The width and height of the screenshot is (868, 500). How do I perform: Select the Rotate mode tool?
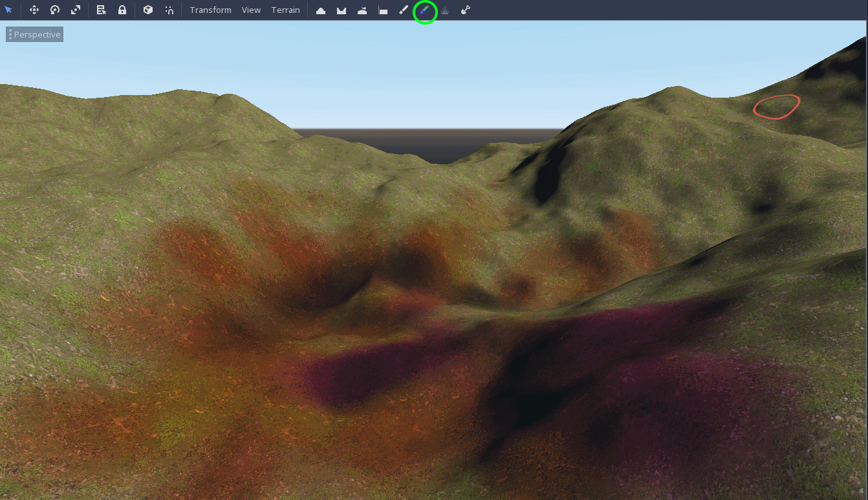(55, 10)
